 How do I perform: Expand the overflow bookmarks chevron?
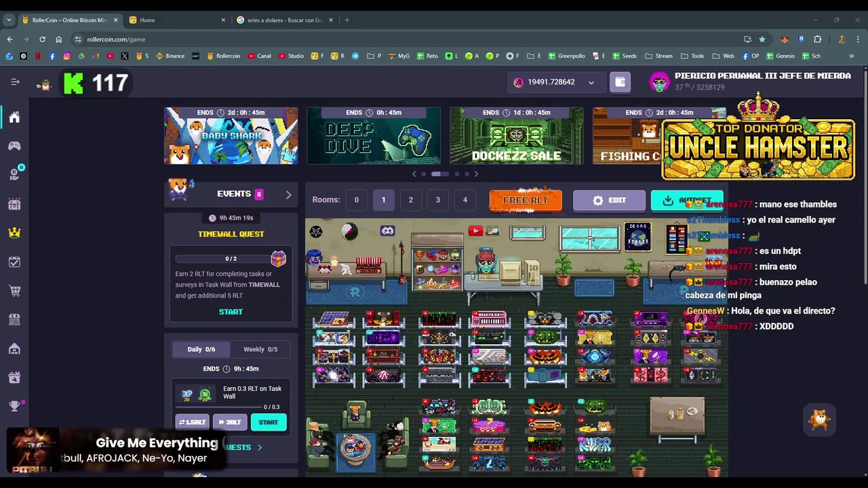point(852,56)
